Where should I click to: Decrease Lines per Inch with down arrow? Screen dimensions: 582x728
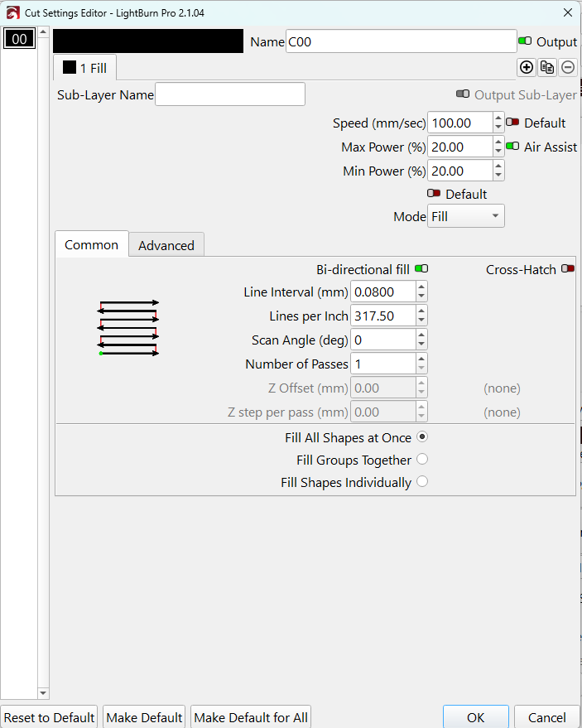(x=421, y=321)
